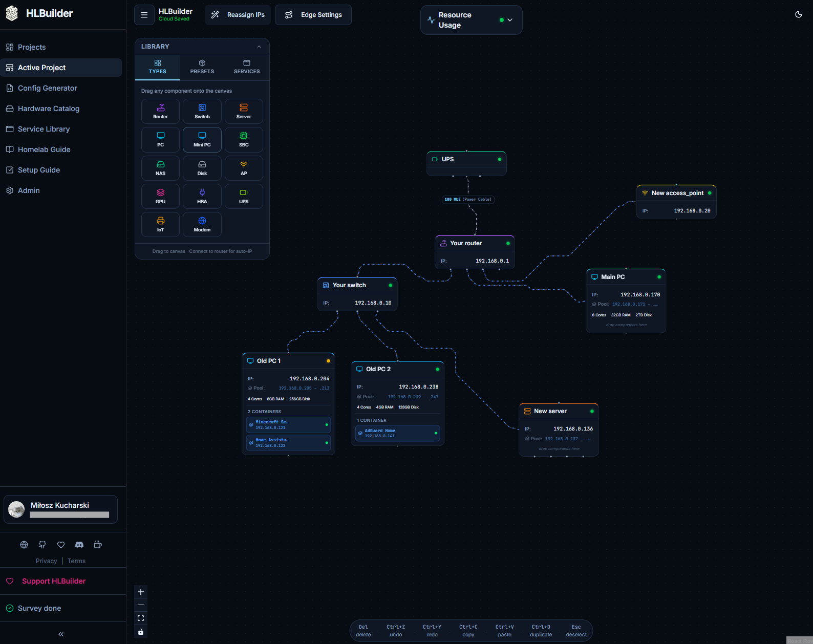Toggle dark mode moon icon
This screenshot has width=813, height=644.
click(799, 14)
